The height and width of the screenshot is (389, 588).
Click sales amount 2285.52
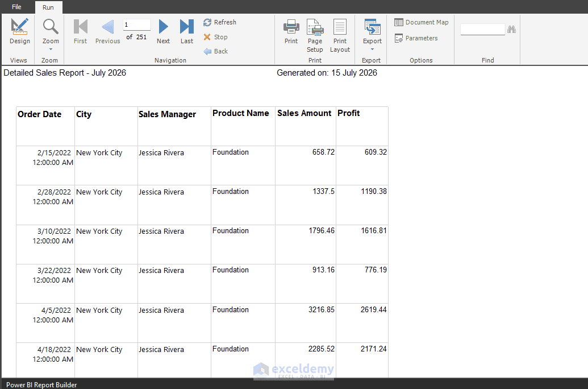coord(322,349)
